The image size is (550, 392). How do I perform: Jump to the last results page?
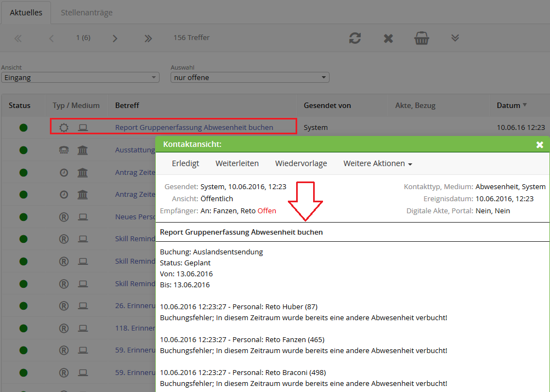[x=148, y=38]
